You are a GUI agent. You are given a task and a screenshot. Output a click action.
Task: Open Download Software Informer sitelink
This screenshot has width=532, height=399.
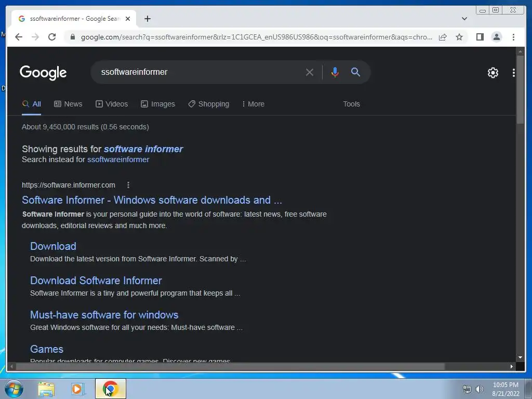[x=96, y=280]
